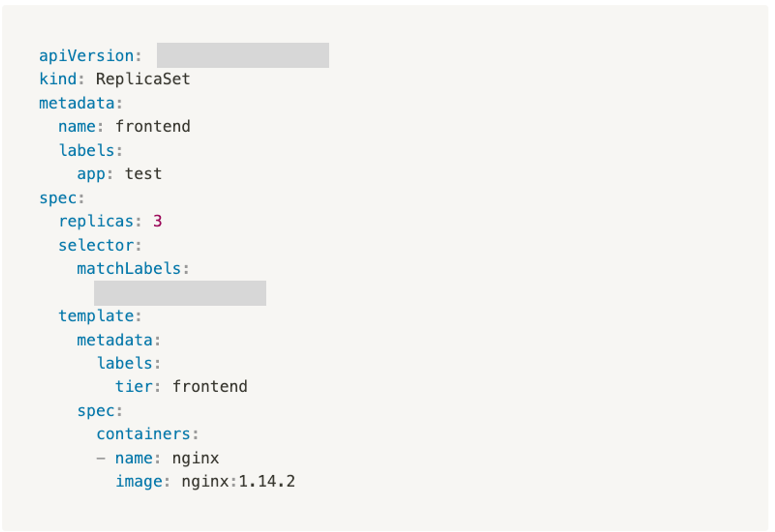Click the replicas number 3
775x532 pixels.
coord(157,221)
